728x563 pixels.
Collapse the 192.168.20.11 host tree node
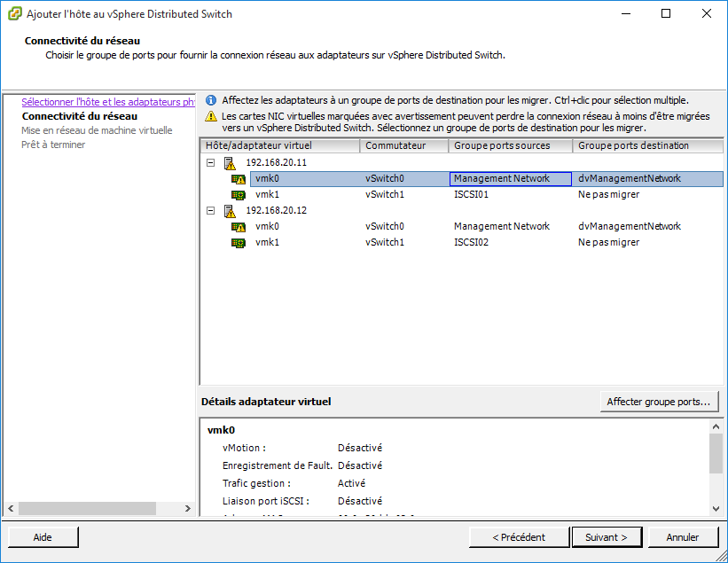tap(210, 163)
